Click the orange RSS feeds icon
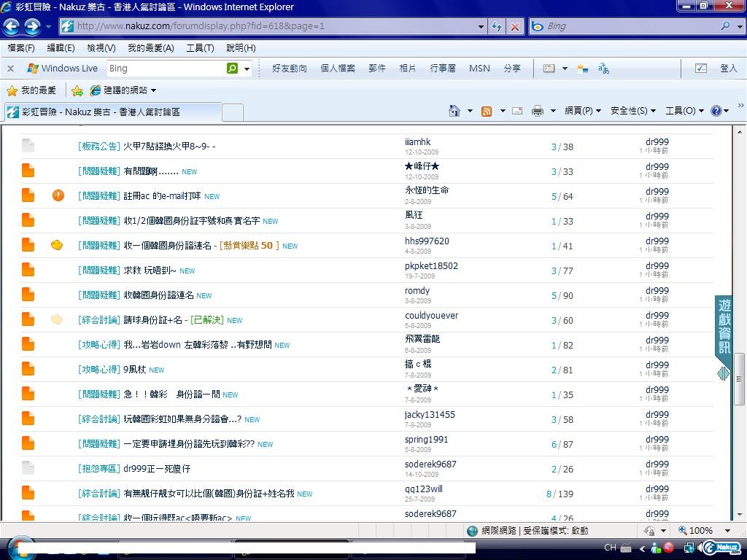This screenshot has height=560, width=747. click(486, 111)
